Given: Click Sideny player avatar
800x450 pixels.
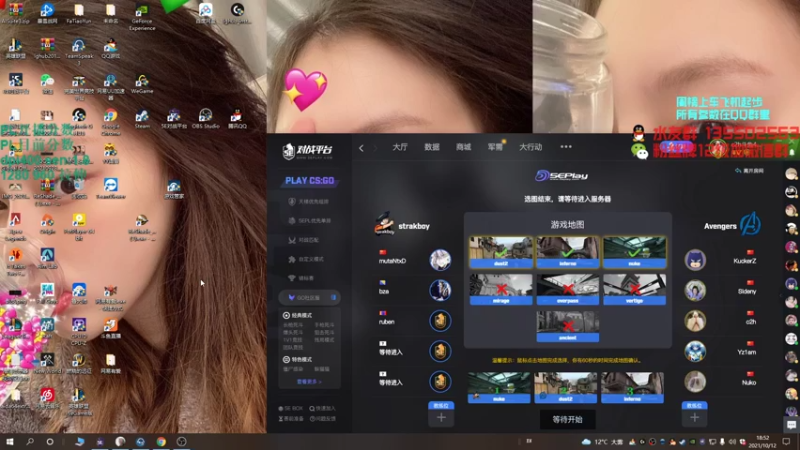Looking at the screenshot, I should click(x=695, y=290).
